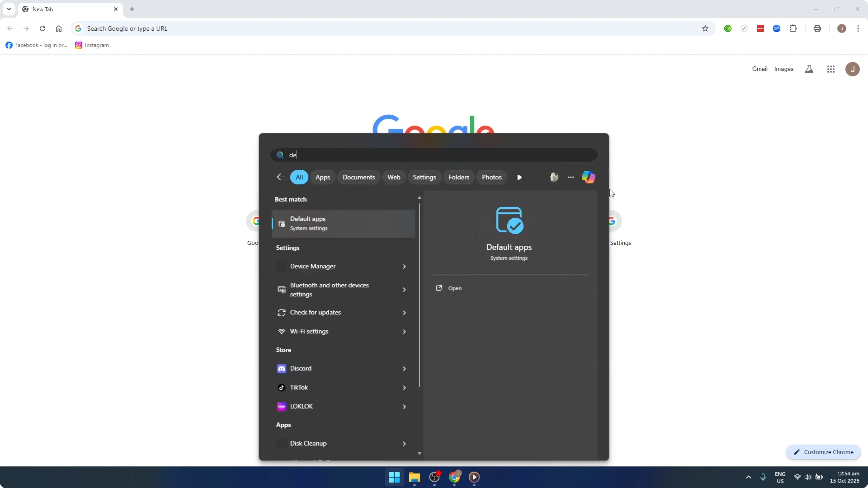Click the Google account avatar on page
Image resolution: width=868 pixels, height=488 pixels.
click(852, 69)
